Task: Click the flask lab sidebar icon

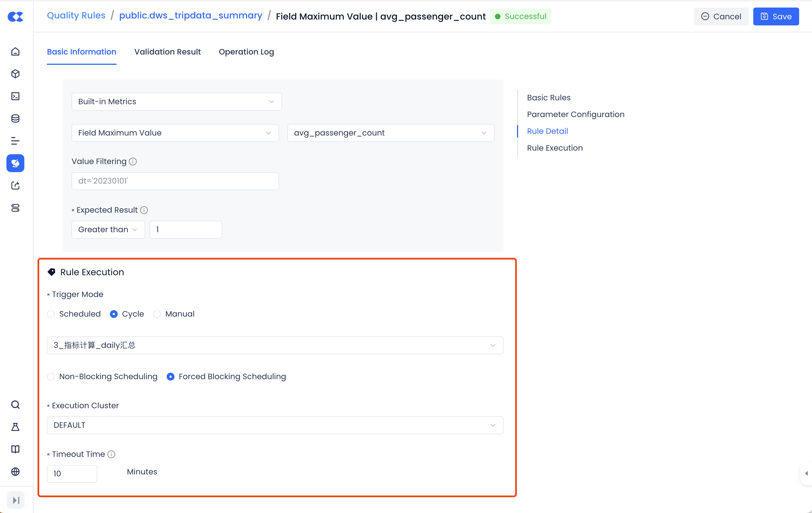Action: [x=15, y=427]
